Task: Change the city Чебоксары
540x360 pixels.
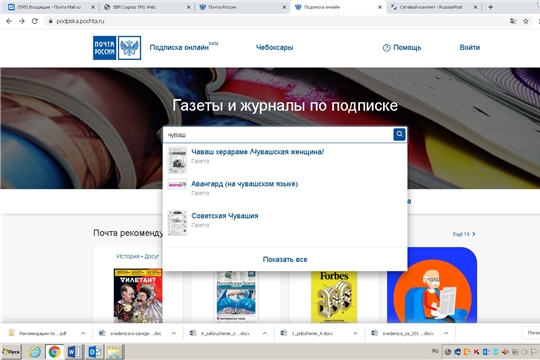Action: [x=274, y=48]
